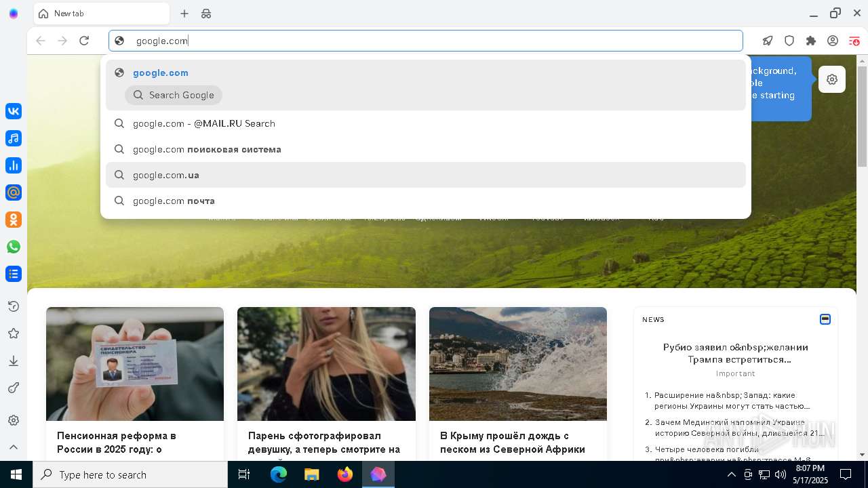Open incognito window icon next to new tab
This screenshot has height=488, width=868.
[x=206, y=14]
